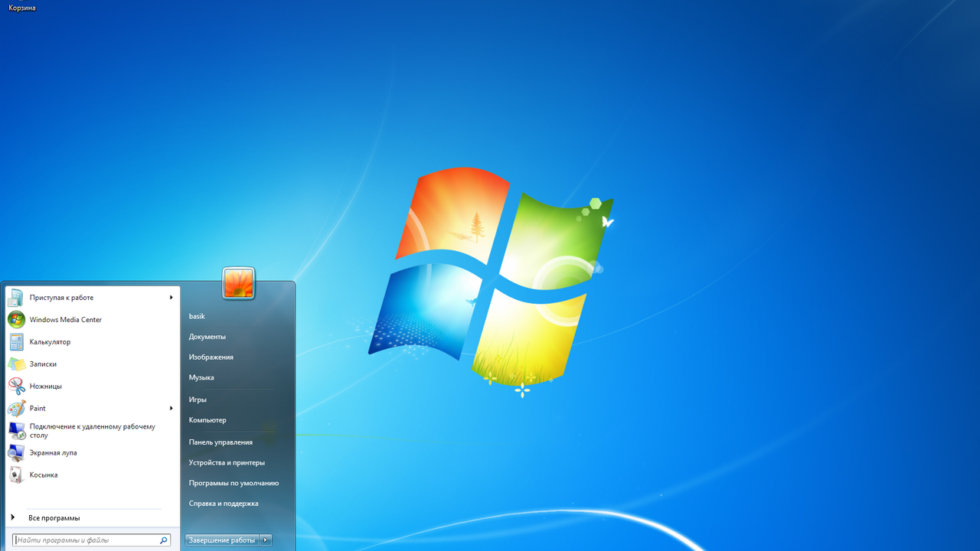
Task: Click the user account flower picture
Action: click(x=238, y=284)
